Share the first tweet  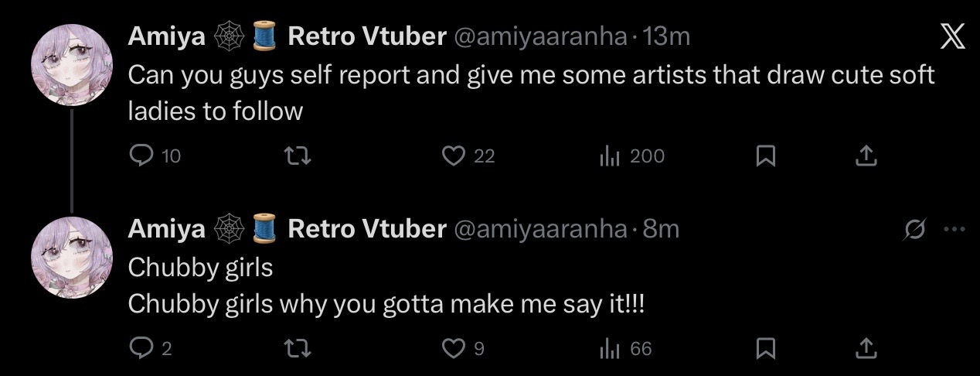click(866, 156)
